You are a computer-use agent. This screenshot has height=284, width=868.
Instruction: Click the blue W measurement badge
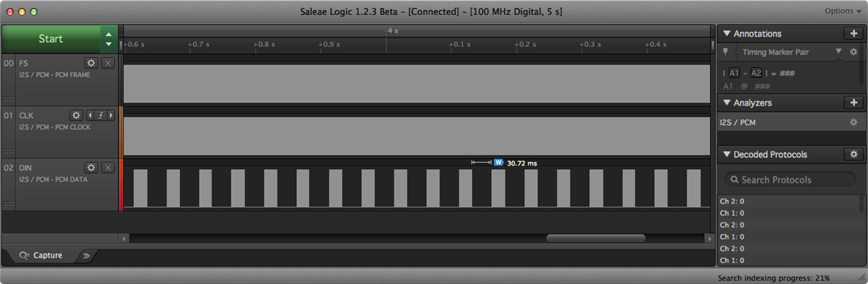click(x=498, y=163)
